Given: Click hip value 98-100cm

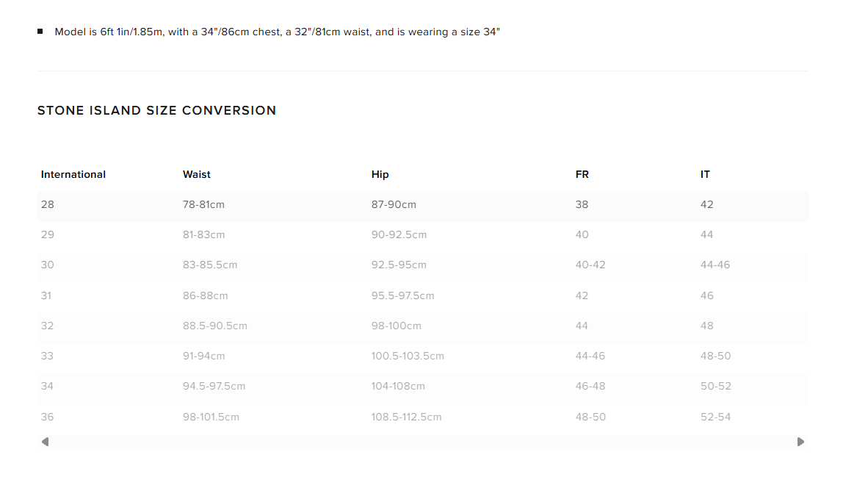Looking at the screenshot, I should pyautogui.click(x=397, y=326).
